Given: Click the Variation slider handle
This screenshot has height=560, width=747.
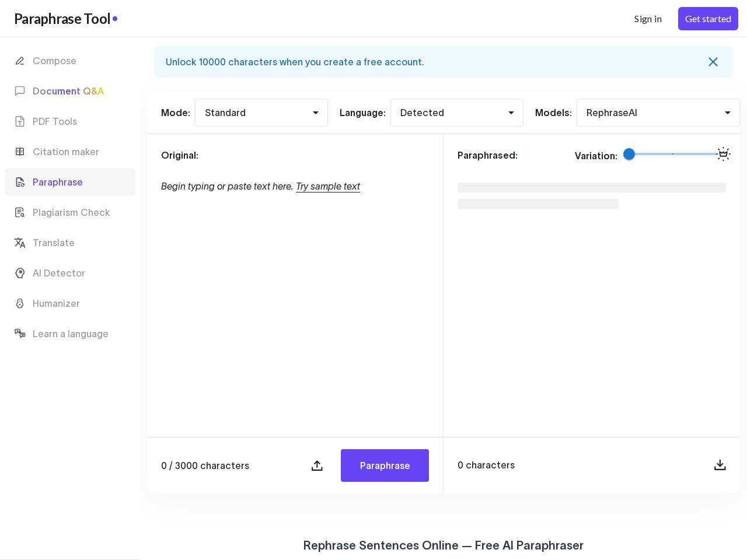Looking at the screenshot, I should coord(629,154).
